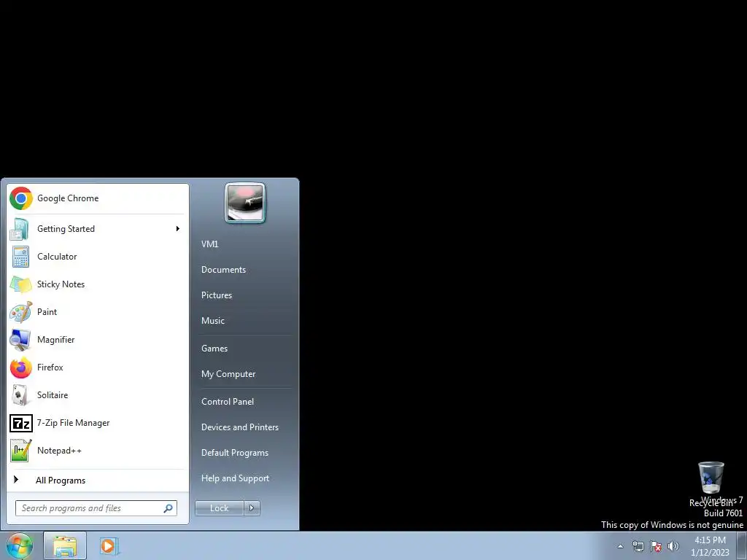Click the Lock button

click(x=220, y=508)
